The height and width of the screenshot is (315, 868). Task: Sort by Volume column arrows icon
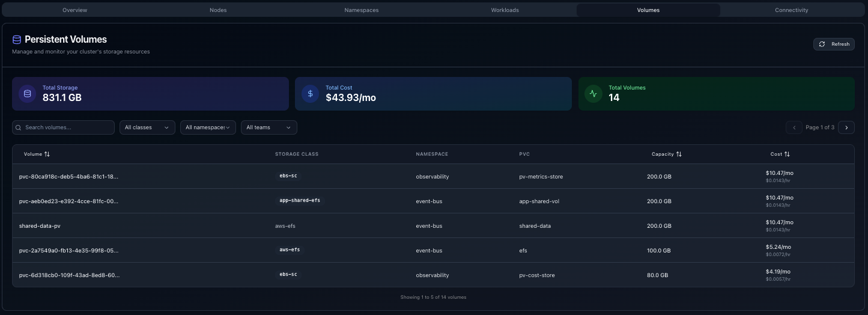pyautogui.click(x=47, y=154)
